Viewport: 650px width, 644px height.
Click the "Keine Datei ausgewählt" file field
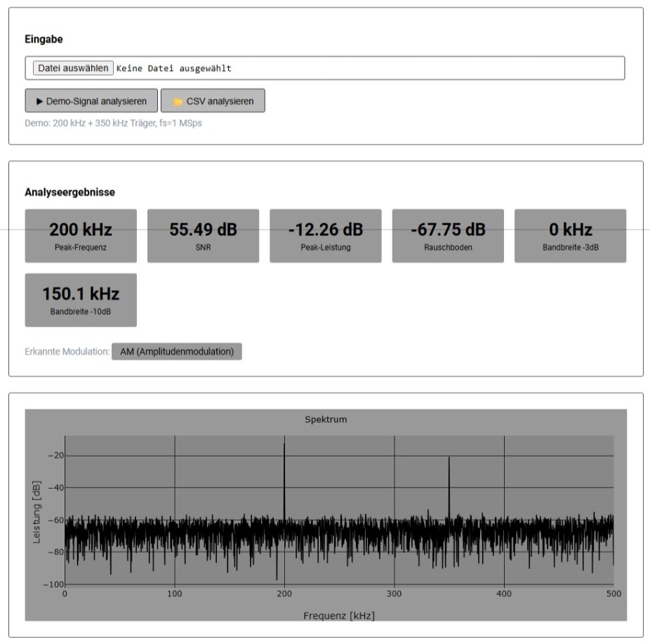point(173,68)
